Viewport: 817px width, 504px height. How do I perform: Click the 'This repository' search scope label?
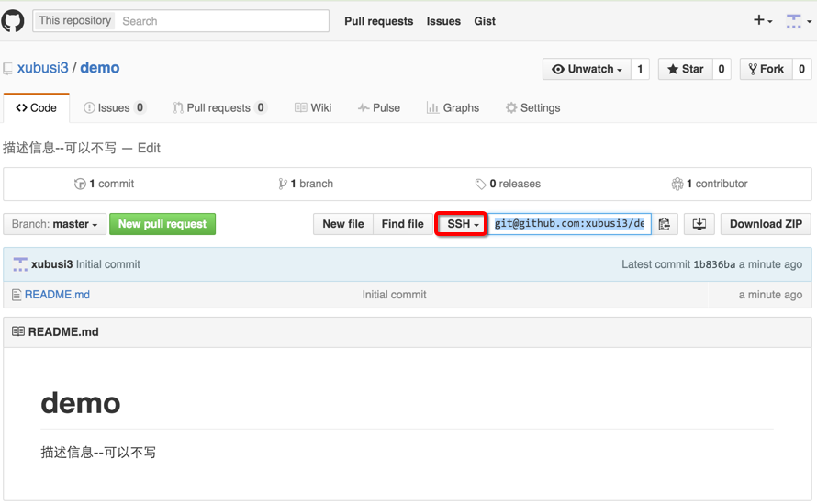pyautogui.click(x=74, y=21)
